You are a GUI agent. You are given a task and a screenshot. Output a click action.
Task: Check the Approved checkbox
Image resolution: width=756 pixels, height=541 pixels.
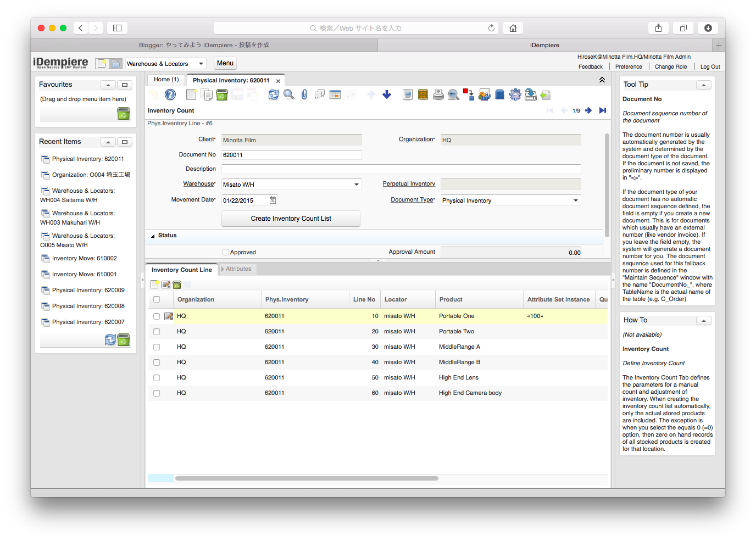point(225,252)
